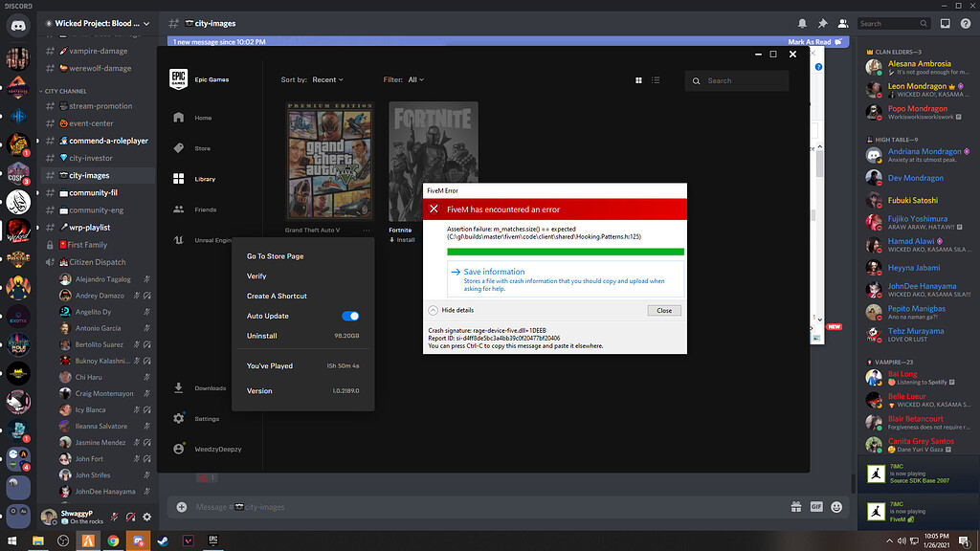
Task: Click FiveM green progress bar
Action: (x=565, y=252)
